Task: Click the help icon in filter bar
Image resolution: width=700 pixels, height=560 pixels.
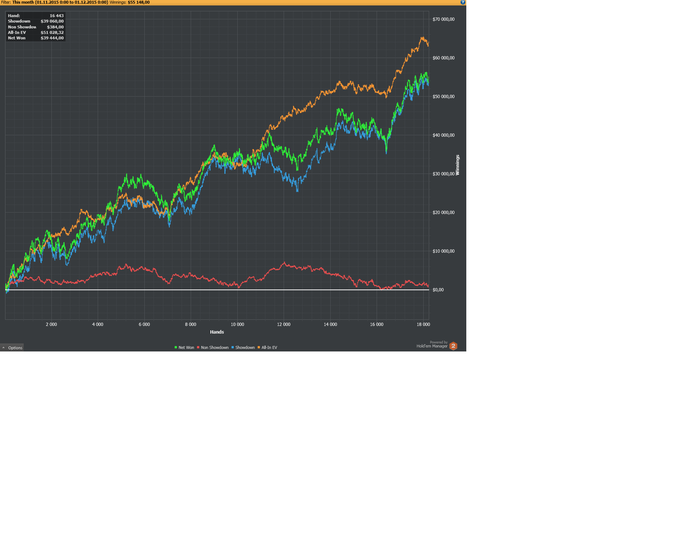Action: point(462,2)
